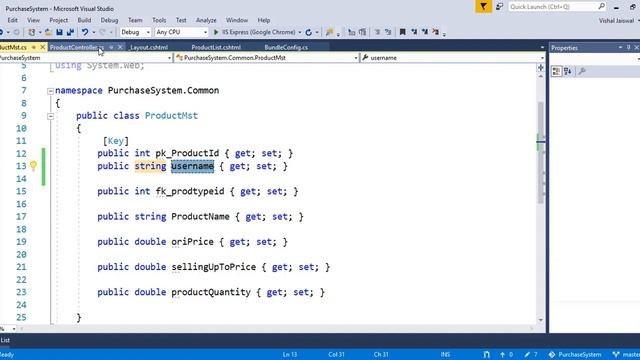Click the Open File folder icon
Screen dimensions: 640x360
point(48,32)
